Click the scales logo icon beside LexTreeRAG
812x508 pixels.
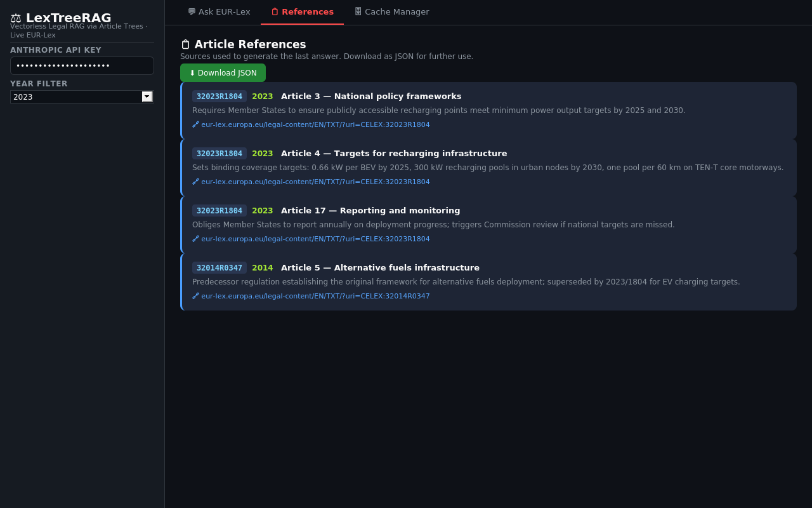point(16,18)
